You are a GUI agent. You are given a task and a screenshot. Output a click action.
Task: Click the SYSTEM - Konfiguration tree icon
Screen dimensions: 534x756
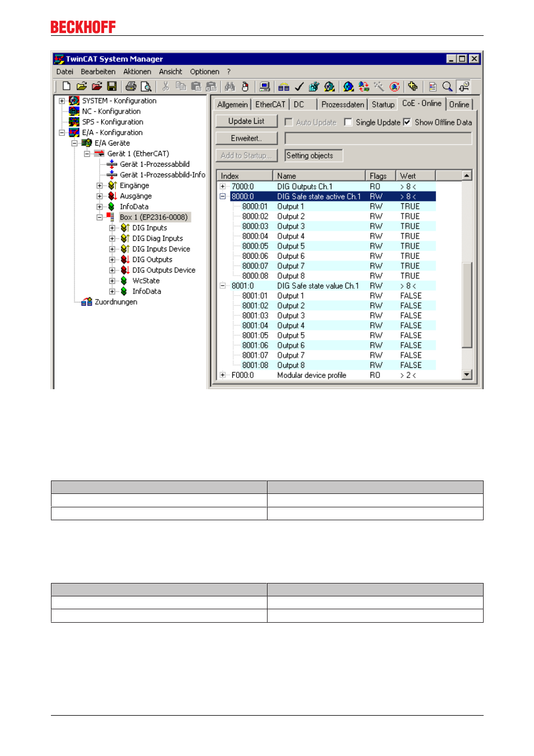tap(74, 101)
